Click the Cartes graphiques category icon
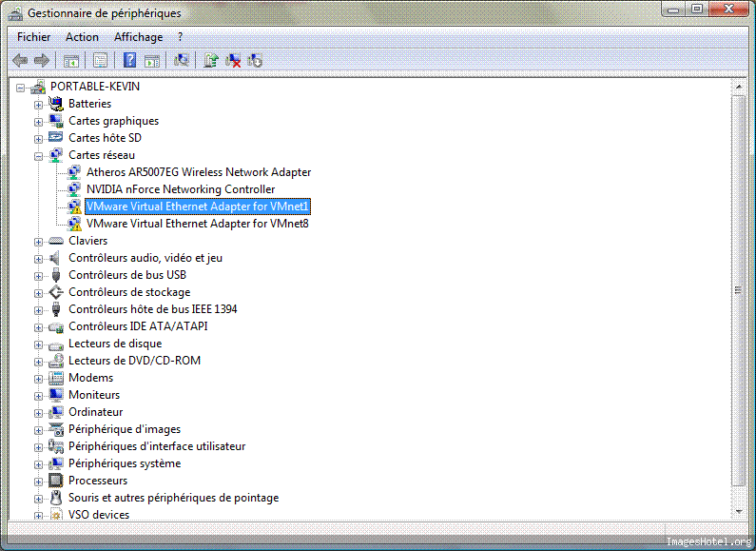 point(56,121)
